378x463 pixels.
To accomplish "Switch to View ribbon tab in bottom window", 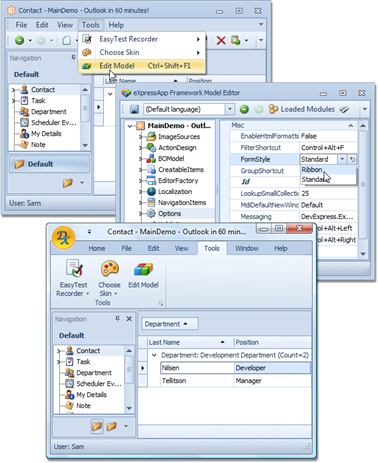I will click(181, 248).
